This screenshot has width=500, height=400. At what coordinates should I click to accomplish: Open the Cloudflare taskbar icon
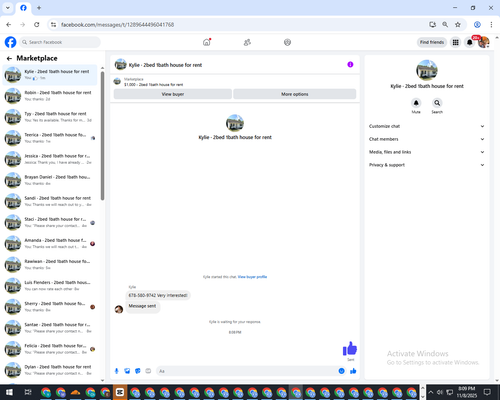tap(76, 392)
